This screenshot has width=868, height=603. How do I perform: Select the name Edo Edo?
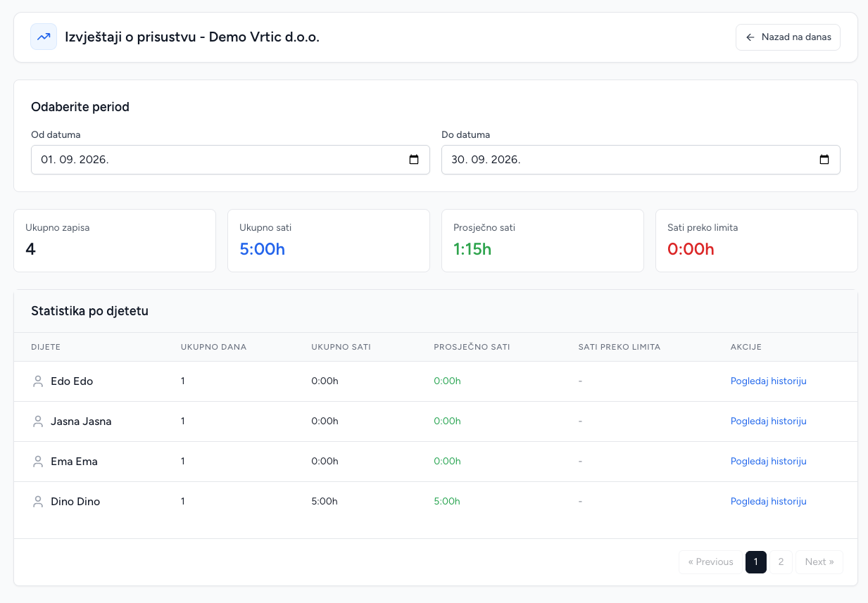pos(72,381)
